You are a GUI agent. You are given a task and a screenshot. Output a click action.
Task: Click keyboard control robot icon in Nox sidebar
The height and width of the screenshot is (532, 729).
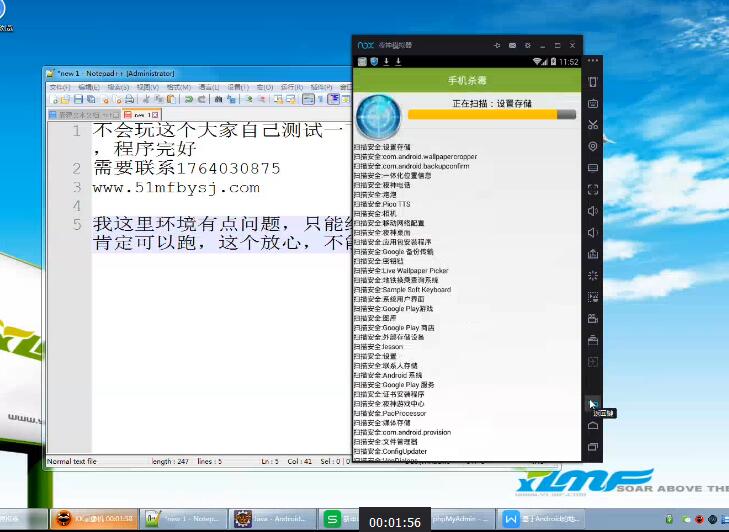click(593, 103)
